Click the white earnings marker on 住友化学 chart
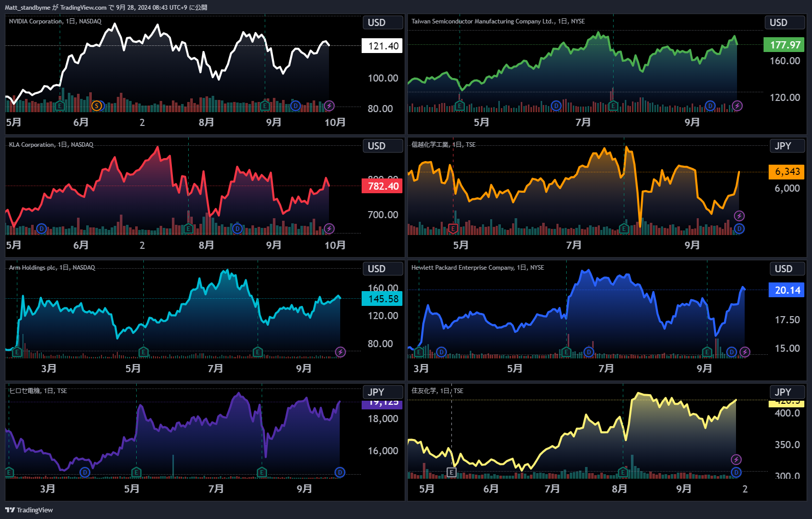Screen dimensions: 812x519 [x=451, y=473]
